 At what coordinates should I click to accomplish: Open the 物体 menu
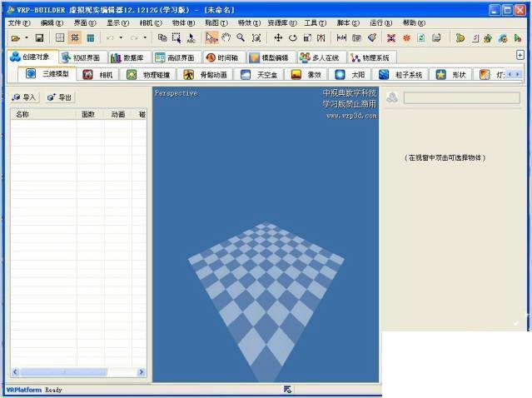183,22
